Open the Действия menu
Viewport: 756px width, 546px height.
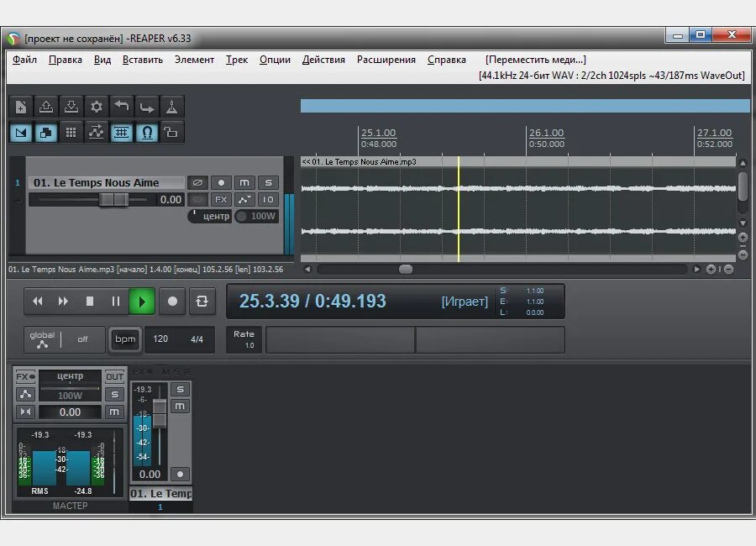coord(323,60)
